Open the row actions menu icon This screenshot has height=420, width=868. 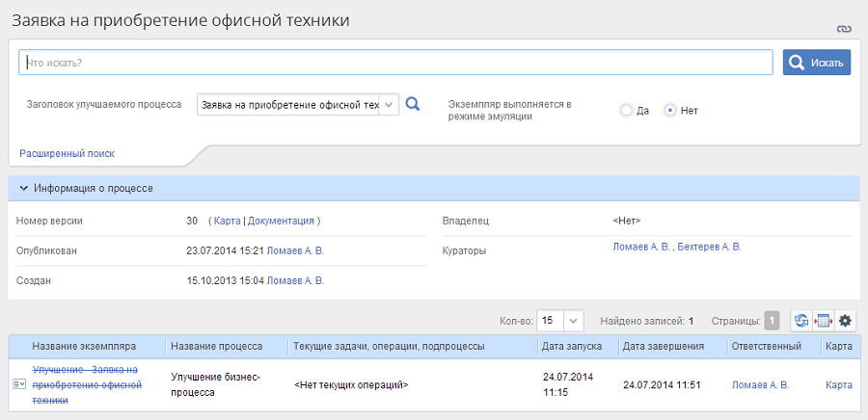pyautogui.click(x=19, y=384)
